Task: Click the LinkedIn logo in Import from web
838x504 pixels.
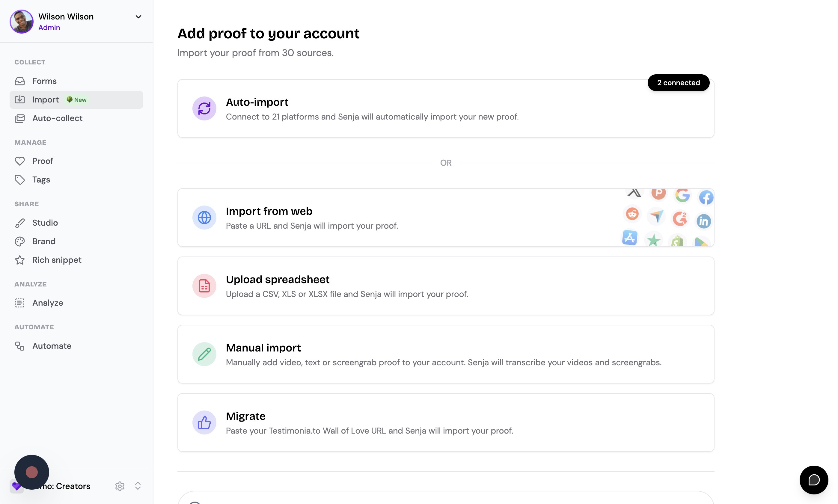Action: pyautogui.click(x=703, y=221)
